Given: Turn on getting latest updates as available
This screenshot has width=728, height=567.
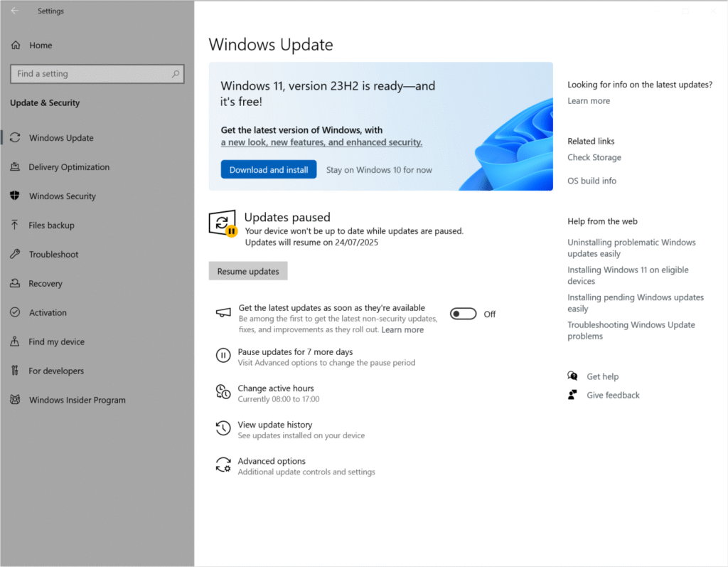Looking at the screenshot, I should (463, 313).
